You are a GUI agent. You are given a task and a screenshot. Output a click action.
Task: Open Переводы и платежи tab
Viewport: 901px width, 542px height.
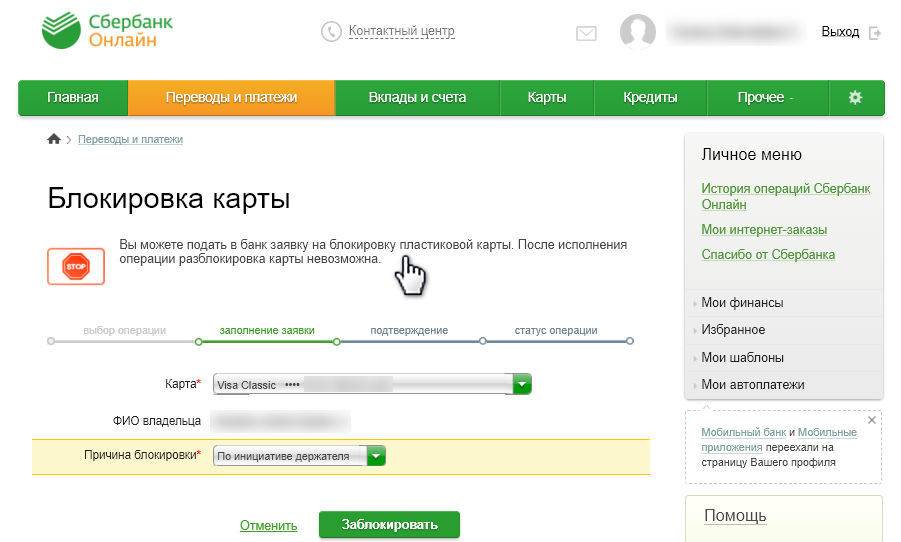231,98
